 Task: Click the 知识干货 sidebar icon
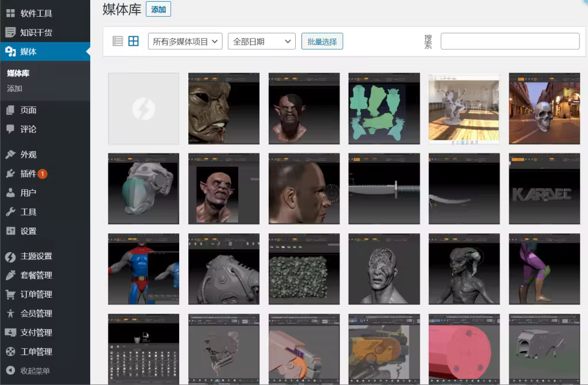point(10,32)
